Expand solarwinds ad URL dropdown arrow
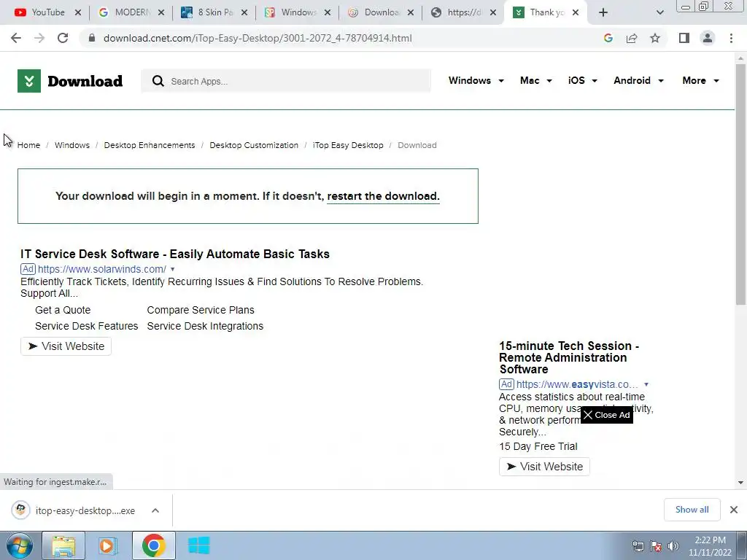 click(172, 269)
